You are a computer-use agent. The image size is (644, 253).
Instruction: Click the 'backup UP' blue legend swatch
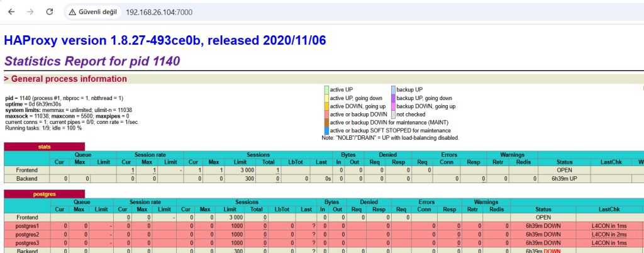pyautogui.click(x=393, y=90)
